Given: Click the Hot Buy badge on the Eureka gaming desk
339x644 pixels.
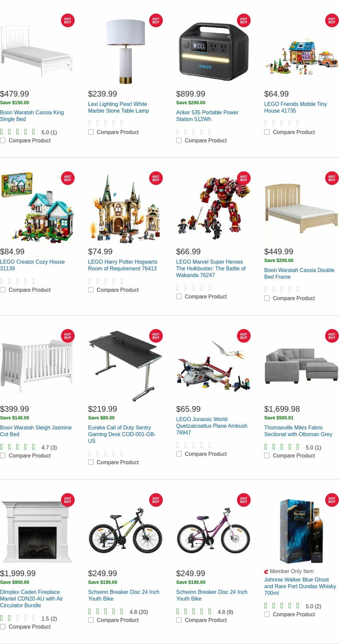Looking at the screenshot, I should coord(155,336).
